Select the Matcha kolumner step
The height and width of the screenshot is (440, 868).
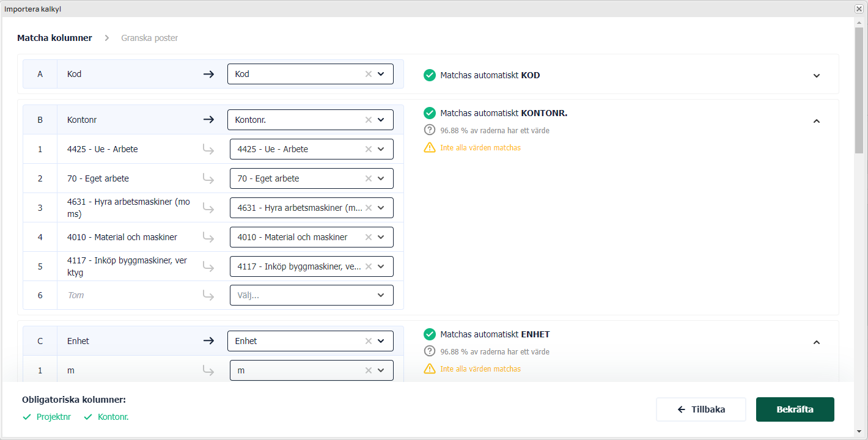coord(54,38)
